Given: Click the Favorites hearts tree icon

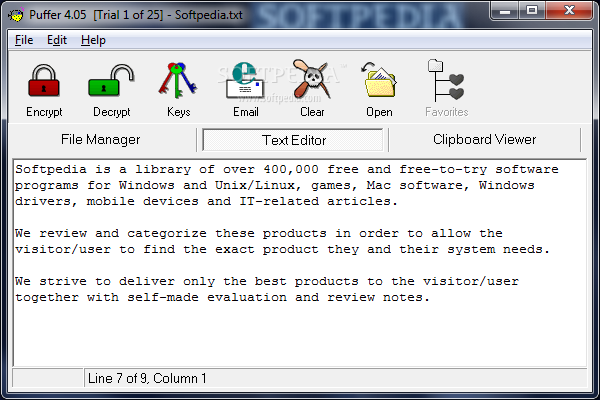Looking at the screenshot, I should [x=446, y=80].
